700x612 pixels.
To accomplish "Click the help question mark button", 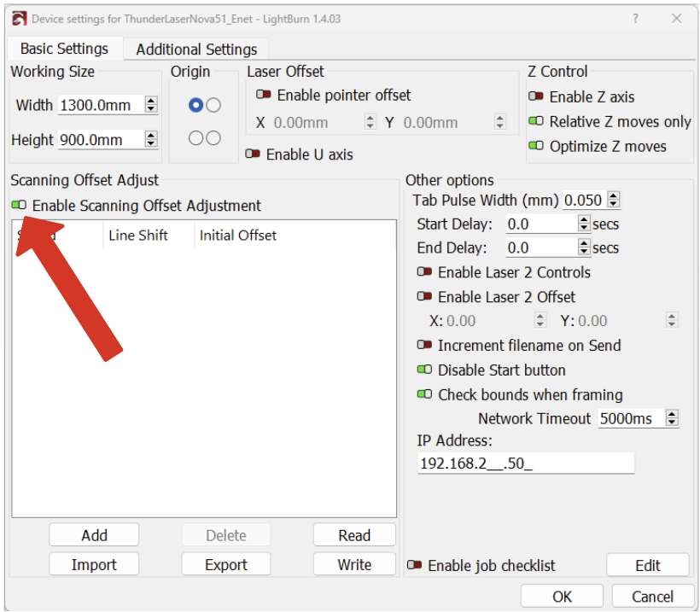I will pos(635,18).
